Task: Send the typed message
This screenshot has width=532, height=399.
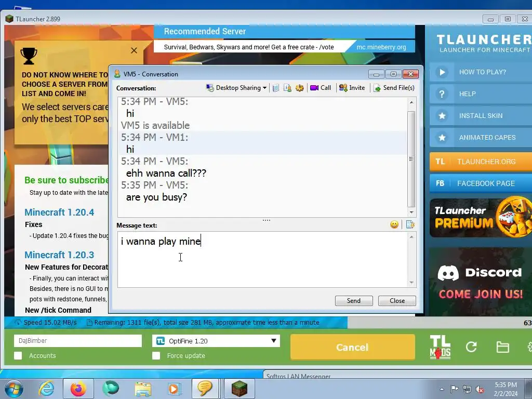Action: 354,301
